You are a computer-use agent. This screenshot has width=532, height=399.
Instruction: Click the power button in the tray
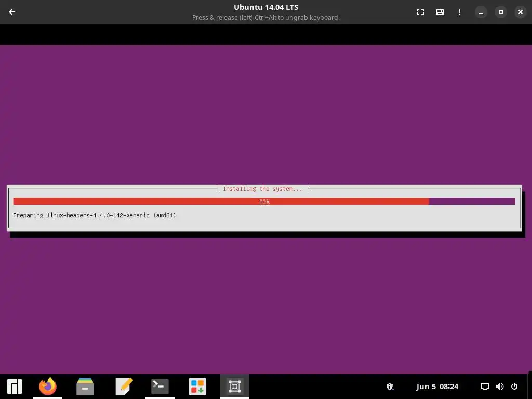[514, 387]
